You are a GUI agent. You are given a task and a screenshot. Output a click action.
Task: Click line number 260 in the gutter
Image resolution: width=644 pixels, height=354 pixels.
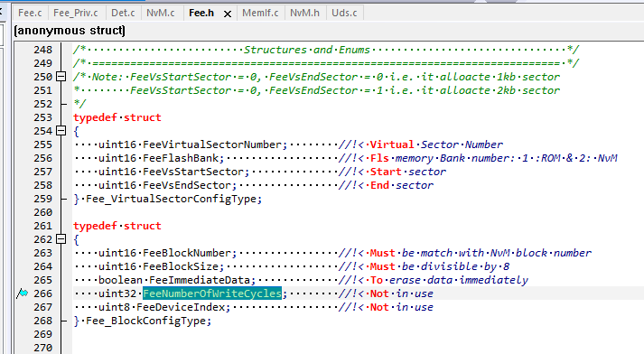click(43, 212)
